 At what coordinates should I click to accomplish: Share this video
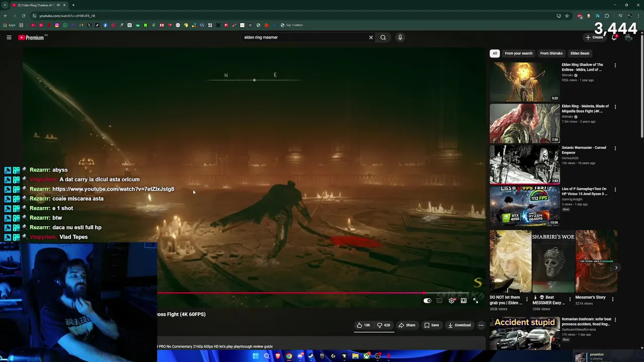[x=407, y=325]
